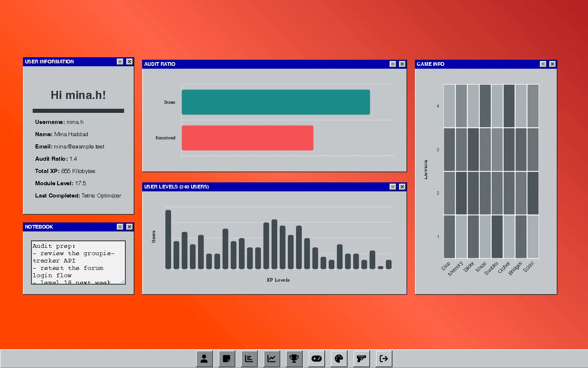Click the 'GAME INFO' title bar text
The width and height of the screenshot is (588, 368).
tap(430, 64)
